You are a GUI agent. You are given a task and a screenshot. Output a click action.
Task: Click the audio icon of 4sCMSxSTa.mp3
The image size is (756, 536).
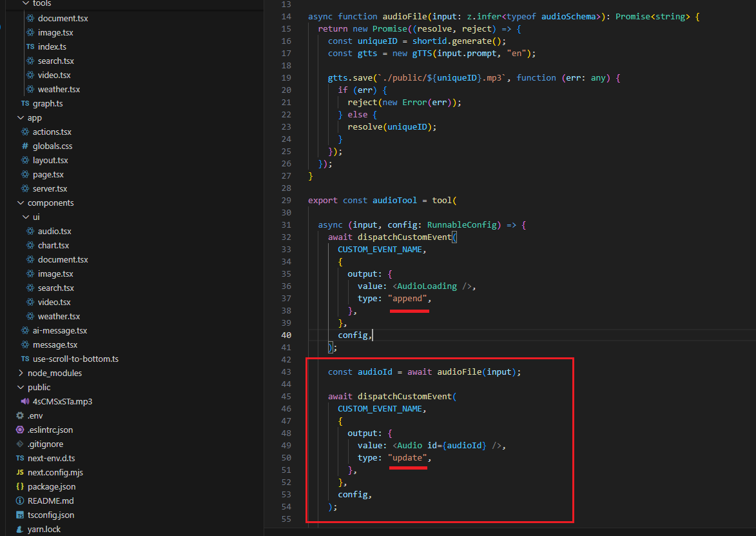click(25, 402)
